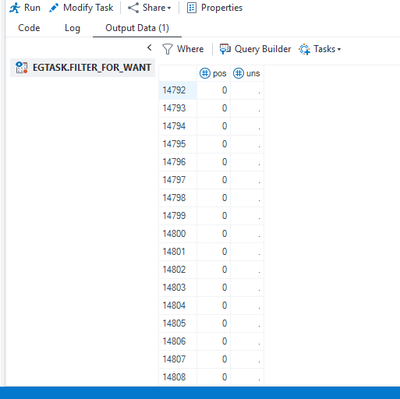Image resolution: width=400 pixels, height=399 pixels.
Task: Click the pos cell in row 14800
Action: [214, 234]
